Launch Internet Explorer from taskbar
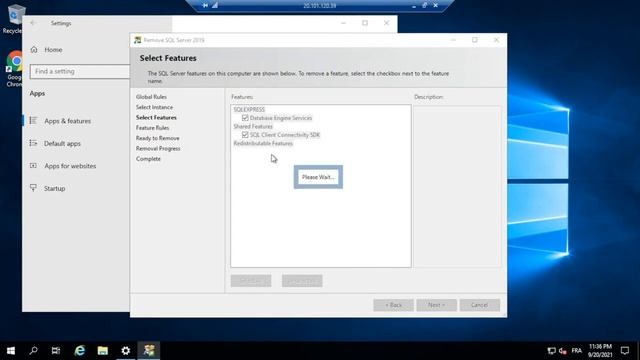640x360 pixels. (80, 351)
